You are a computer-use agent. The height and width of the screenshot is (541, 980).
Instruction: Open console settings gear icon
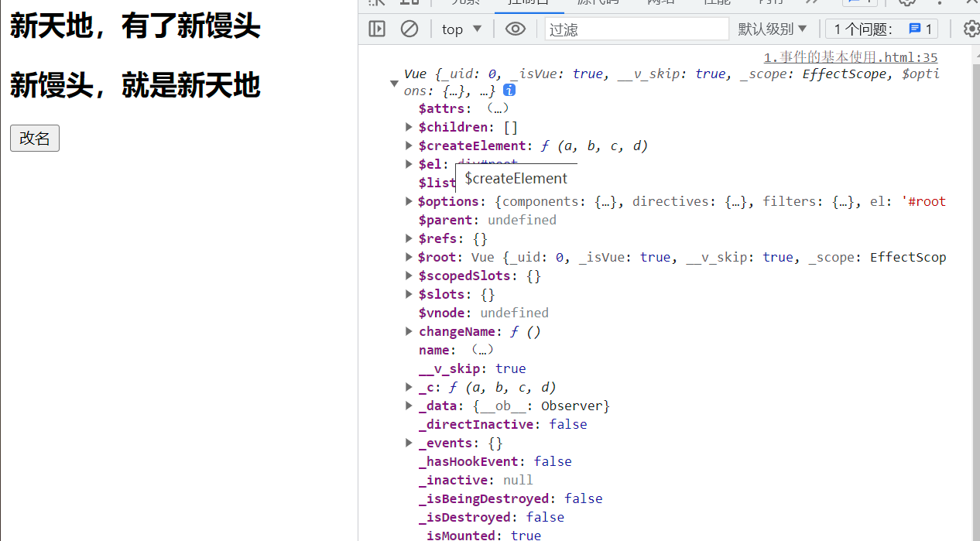[x=971, y=29]
